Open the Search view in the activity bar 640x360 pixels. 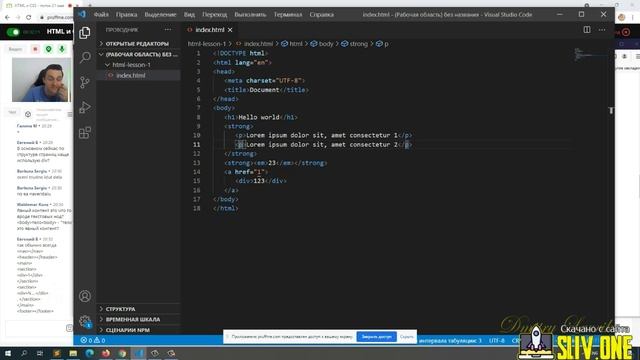[85, 57]
